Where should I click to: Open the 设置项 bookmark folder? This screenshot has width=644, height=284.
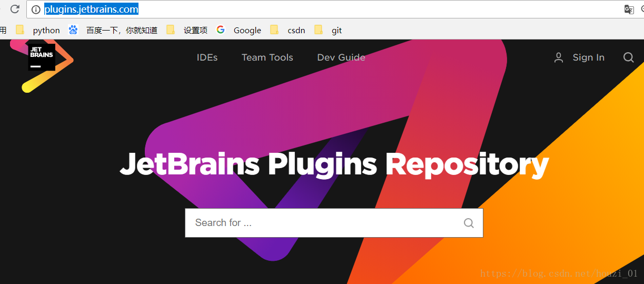click(195, 30)
